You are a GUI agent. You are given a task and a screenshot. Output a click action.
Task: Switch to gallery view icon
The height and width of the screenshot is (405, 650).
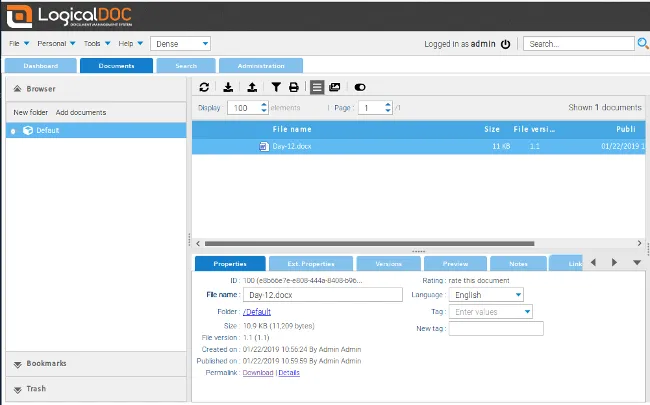tap(334, 88)
